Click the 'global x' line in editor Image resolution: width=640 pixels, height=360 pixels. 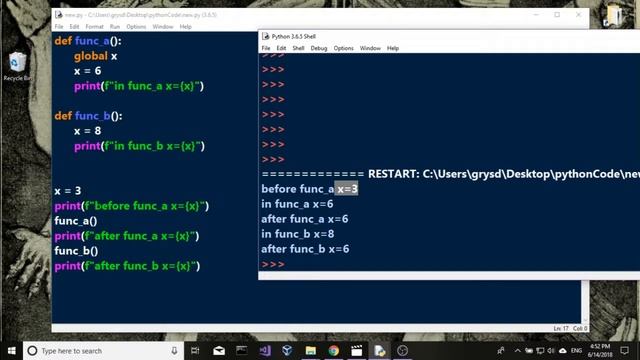pyautogui.click(x=96, y=56)
